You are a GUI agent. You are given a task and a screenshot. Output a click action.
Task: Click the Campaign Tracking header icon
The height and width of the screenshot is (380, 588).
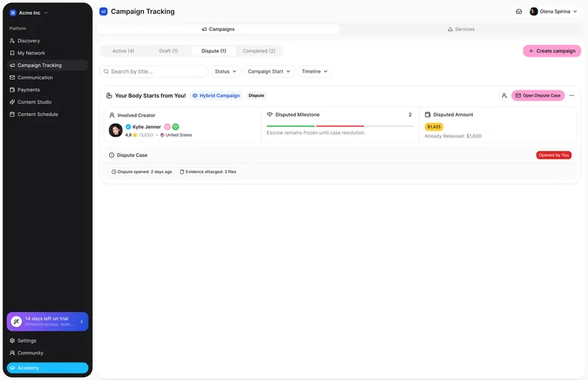pyautogui.click(x=103, y=12)
